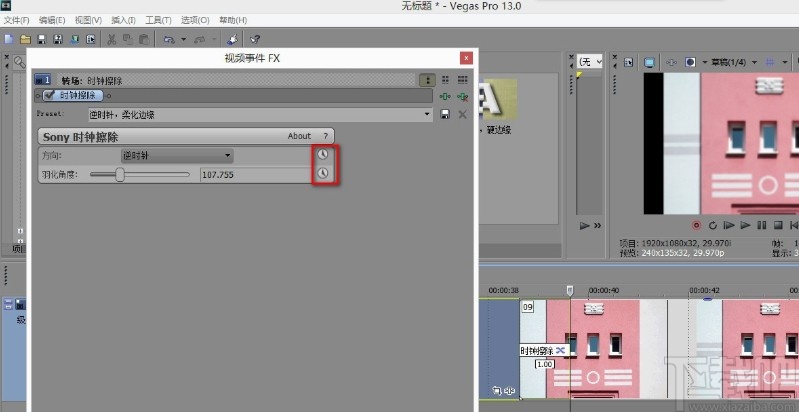The image size is (799, 412).
Task: Open project Properties from the toolbar
Action: click(91, 39)
